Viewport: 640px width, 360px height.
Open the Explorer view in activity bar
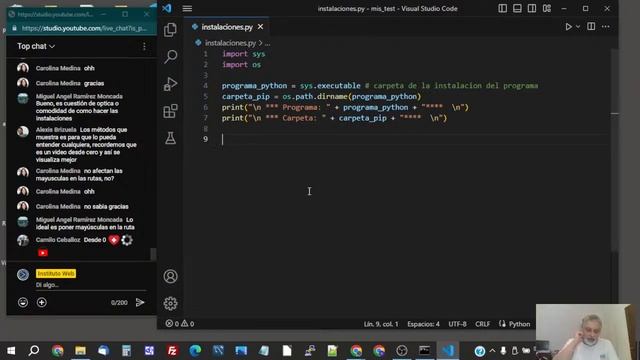point(170,30)
